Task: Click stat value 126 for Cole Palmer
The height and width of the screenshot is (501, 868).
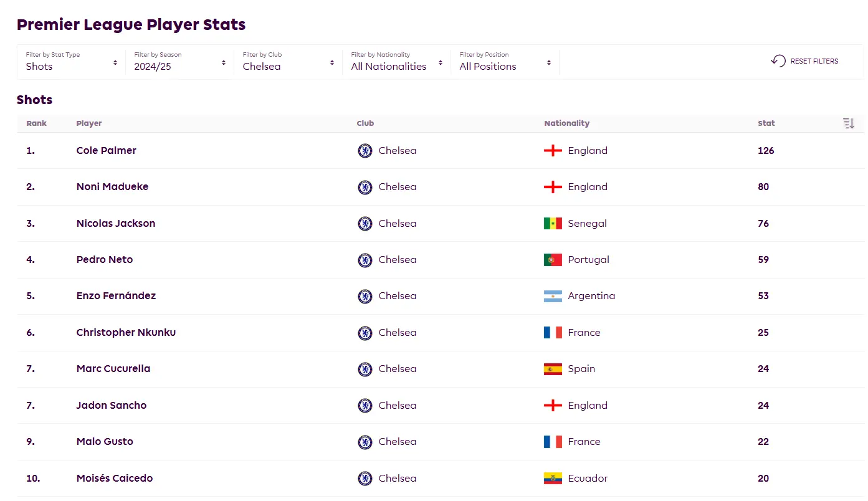Action: [766, 151]
